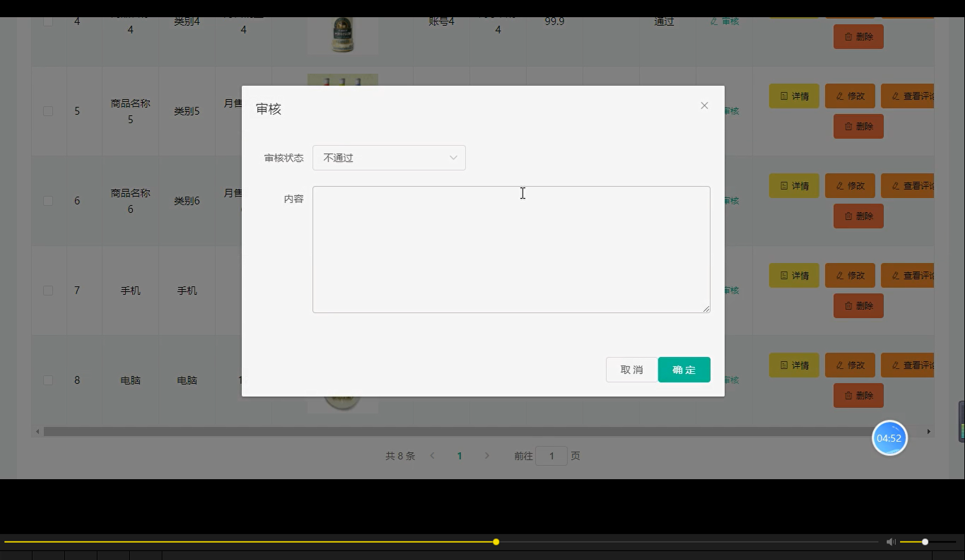Image resolution: width=965 pixels, height=560 pixels.
Task: Open 详情 for row 7
Action: pos(794,276)
